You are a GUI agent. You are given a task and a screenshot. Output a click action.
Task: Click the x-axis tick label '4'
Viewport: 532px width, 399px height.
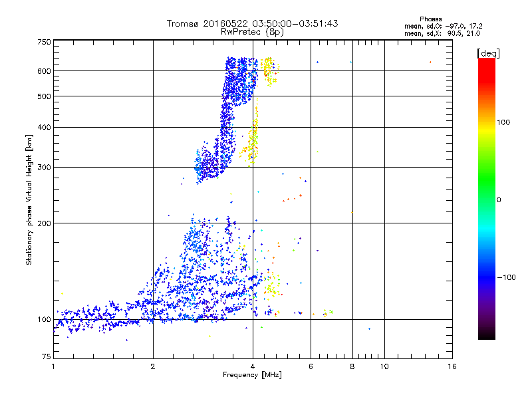(253, 366)
